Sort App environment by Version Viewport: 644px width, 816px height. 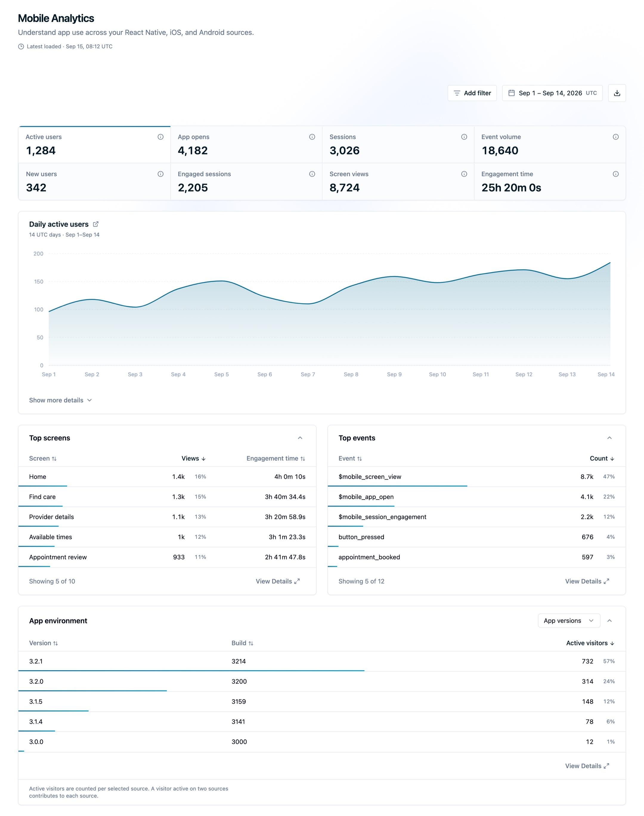[44, 643]
